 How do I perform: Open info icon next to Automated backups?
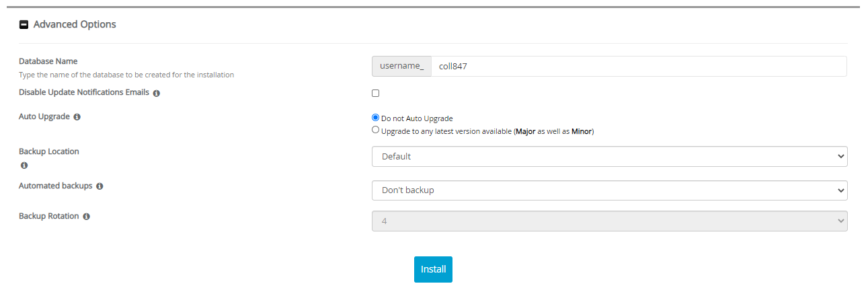pyautogui.click(x=100, y=186)
